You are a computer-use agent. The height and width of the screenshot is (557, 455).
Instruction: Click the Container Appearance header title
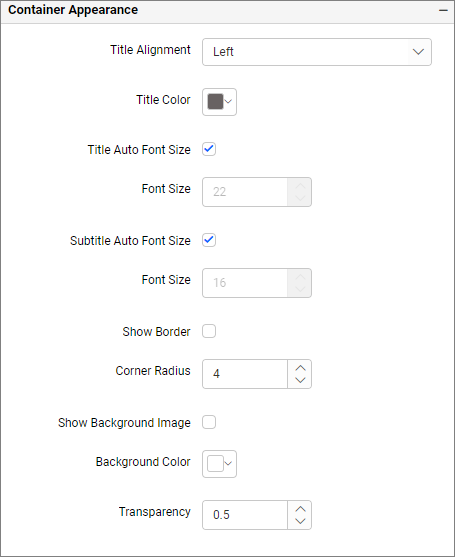(73, 10)
